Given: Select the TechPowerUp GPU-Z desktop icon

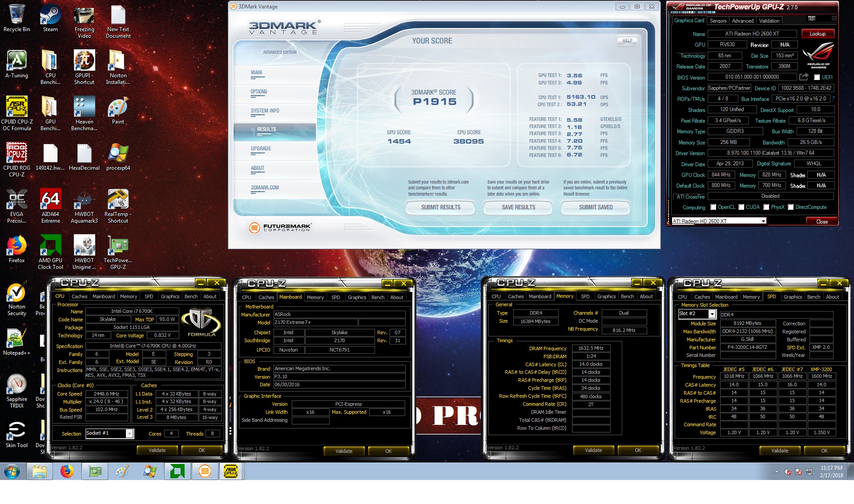Looking at the screenshot, I should (x=118, y=252).
